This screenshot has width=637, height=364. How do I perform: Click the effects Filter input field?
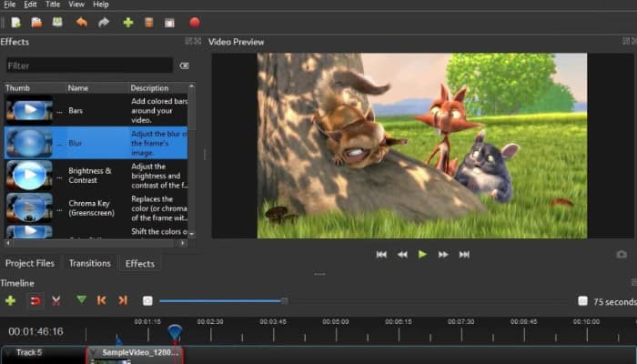(89, 66)
